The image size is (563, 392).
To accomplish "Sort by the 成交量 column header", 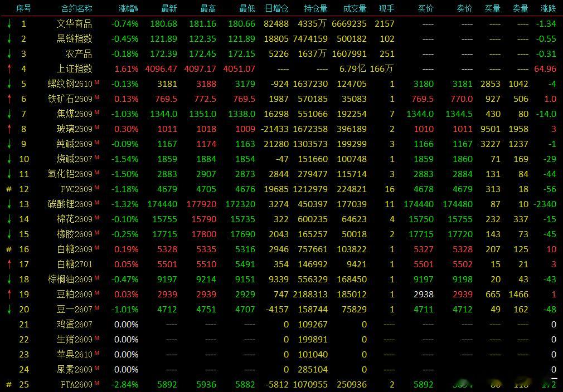I will click(x=355, y=8).
